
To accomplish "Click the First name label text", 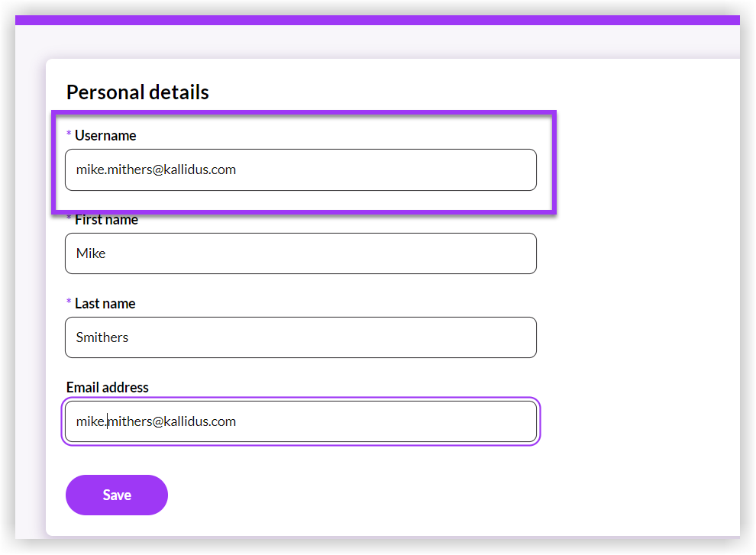I will pyautogui.click(x=106, y=221).
